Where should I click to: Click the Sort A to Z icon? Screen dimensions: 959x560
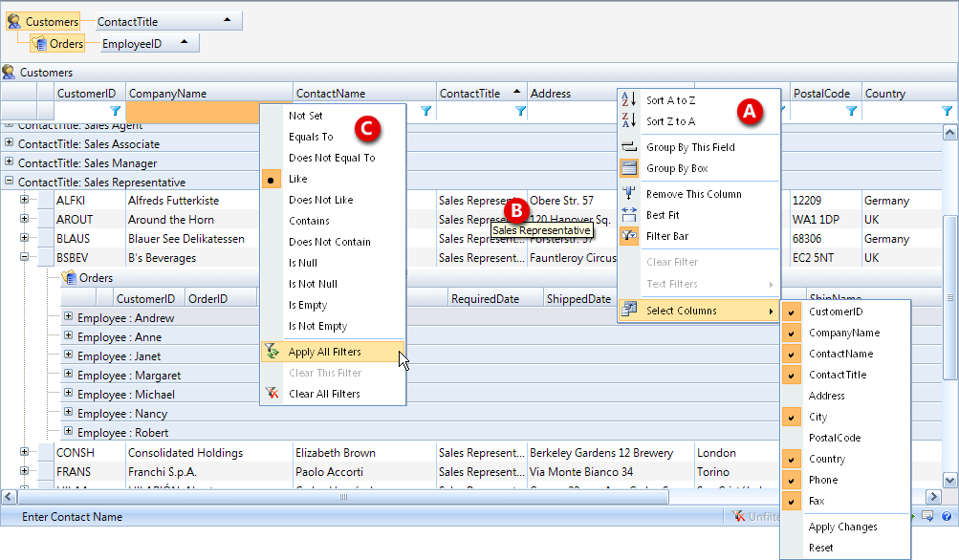(629, 99)
